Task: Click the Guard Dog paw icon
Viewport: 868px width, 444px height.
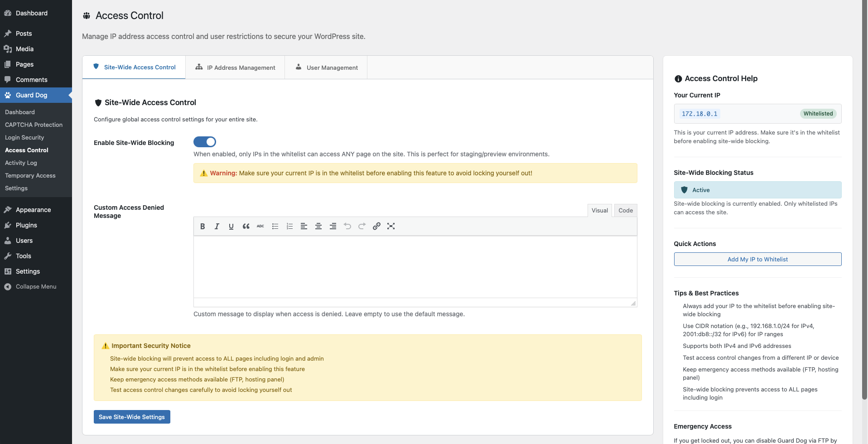Action: [x=8, y=95]
